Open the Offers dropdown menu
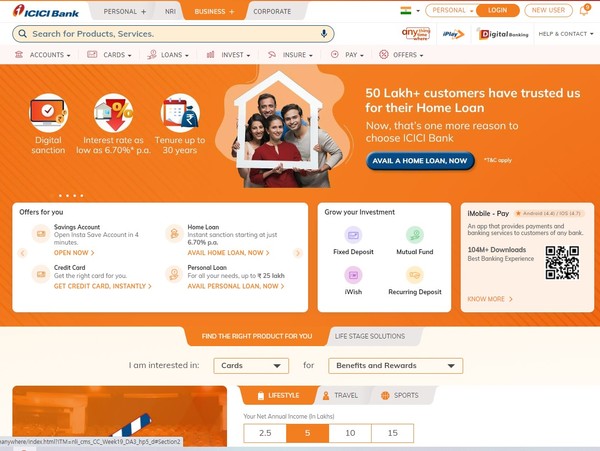600x451 pixels. click(401, 55)
